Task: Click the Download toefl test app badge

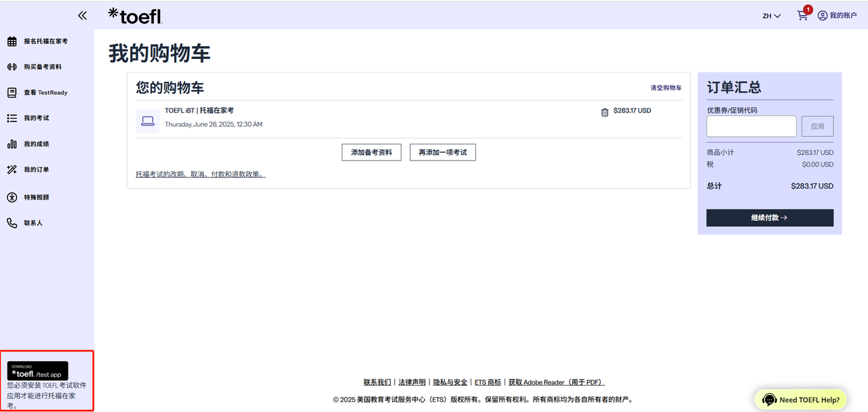Action: 38,371
